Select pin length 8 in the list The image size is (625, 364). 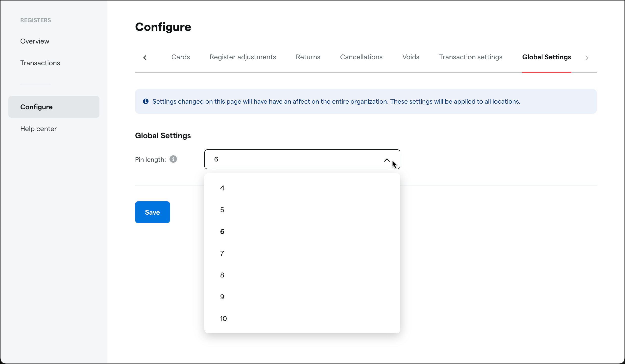click(x=222, y=275)
